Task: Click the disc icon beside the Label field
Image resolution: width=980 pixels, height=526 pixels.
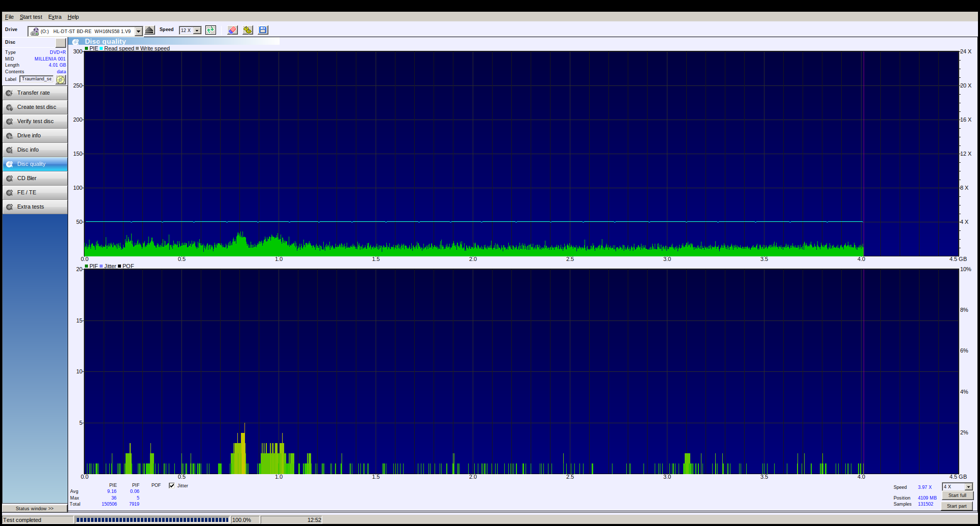Action: tap(60, 79)
